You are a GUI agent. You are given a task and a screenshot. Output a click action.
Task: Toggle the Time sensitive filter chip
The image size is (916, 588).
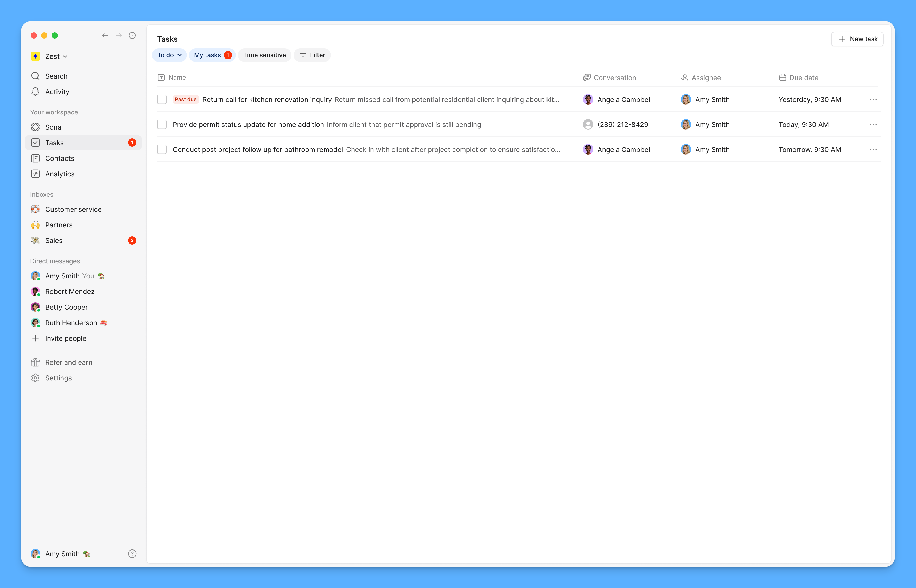265,55
